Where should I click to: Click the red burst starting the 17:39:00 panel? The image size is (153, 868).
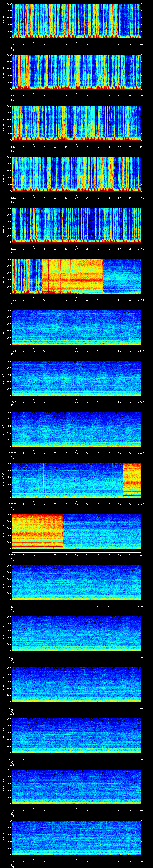(37, 531)
